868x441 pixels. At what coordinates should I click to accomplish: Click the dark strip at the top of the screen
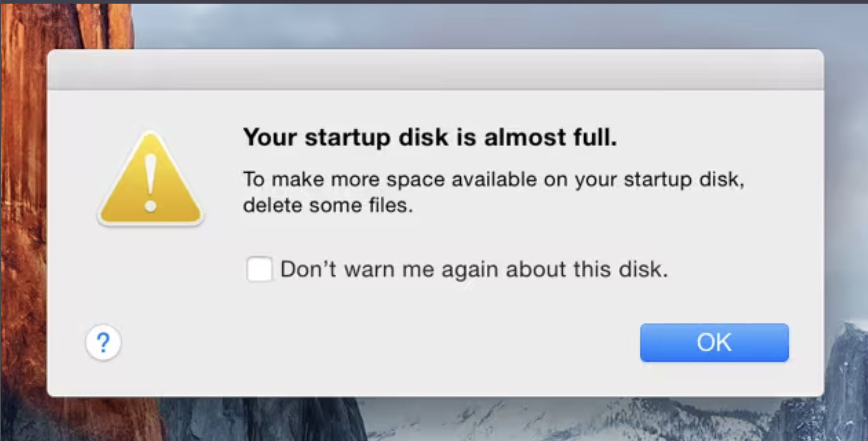(x=434, y=1)
